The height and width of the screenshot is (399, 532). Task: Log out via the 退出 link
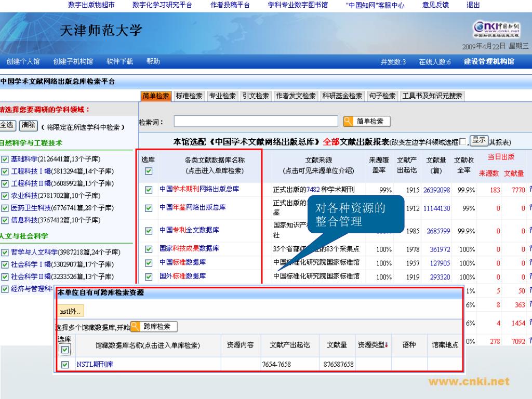point(473,5)
